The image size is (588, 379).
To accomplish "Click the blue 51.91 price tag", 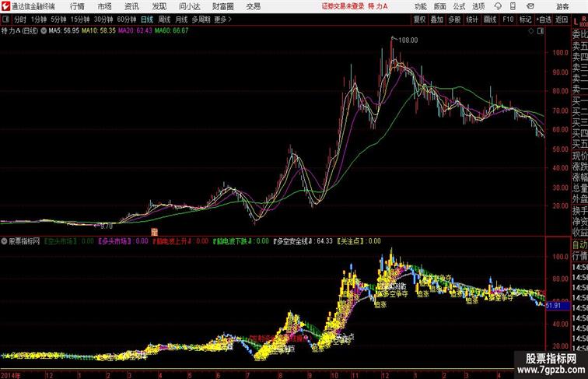I will click(x=557, y=305).
